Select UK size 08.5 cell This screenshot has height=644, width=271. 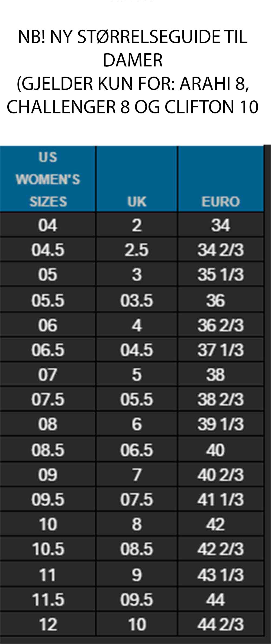click(137, 549)
